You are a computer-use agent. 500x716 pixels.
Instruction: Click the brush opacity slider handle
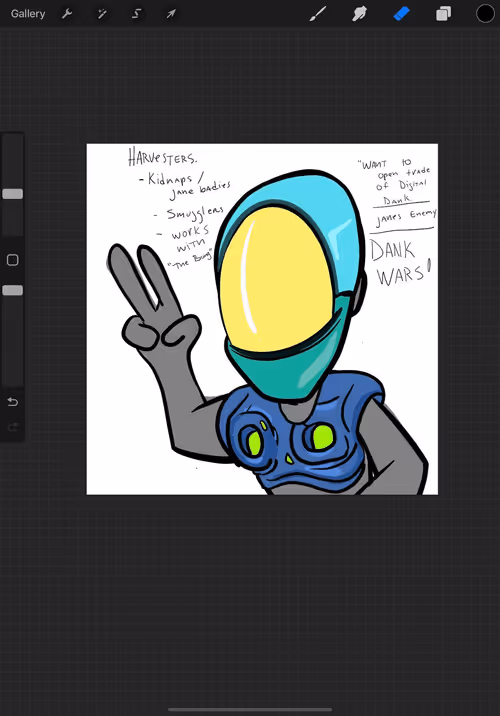(x=13, y=290)
